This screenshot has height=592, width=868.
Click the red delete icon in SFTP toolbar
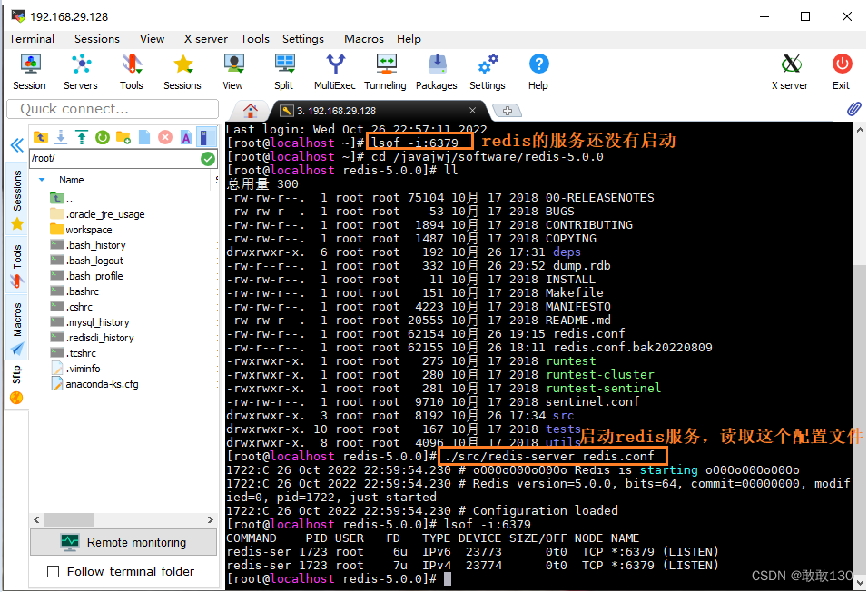pyautogui.click(x=165, y=137)
